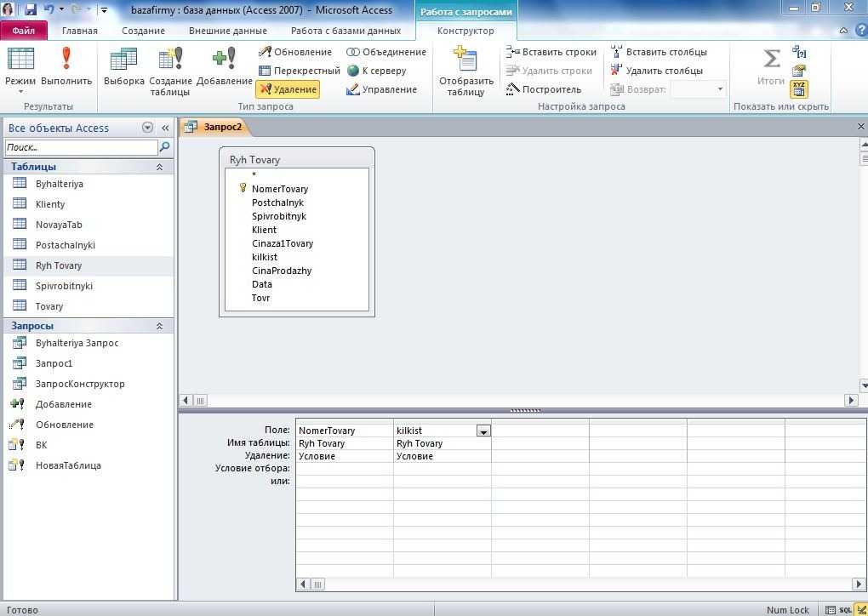Open the Режим view mode button
This screenshot has width=868, height=616.
[20, 68]
